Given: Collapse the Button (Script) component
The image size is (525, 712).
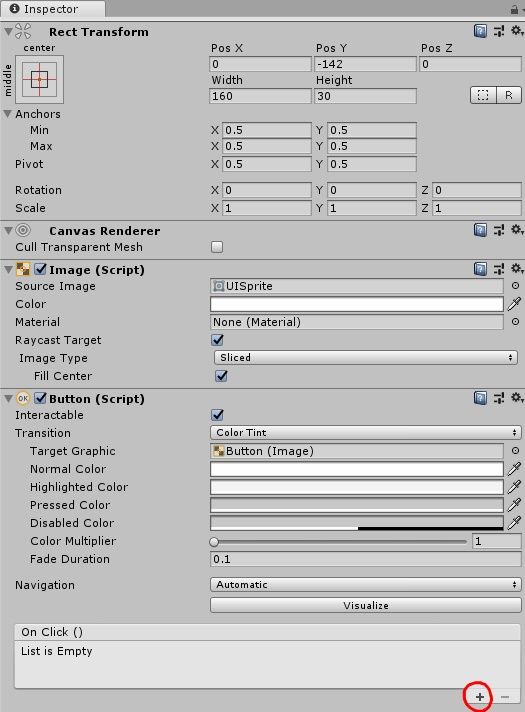Looking at the screenshot, I should (x=8, y=399).
